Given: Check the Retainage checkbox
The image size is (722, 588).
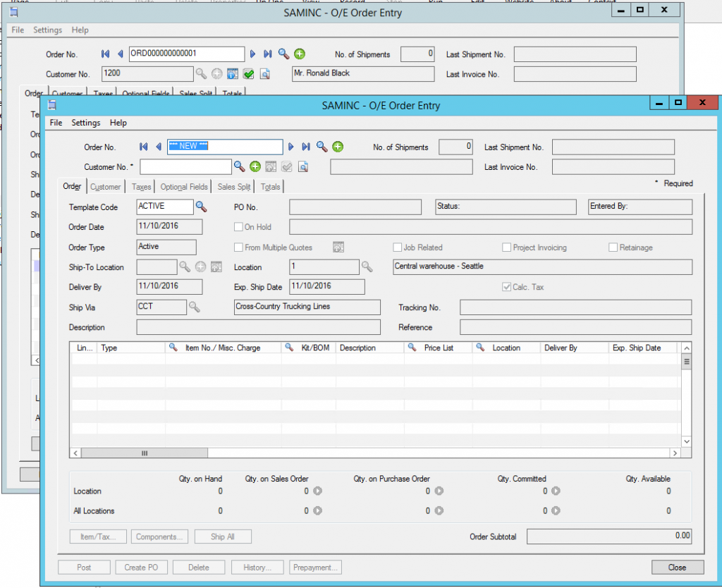Looking at the screenshot, I should pos(613,247).
